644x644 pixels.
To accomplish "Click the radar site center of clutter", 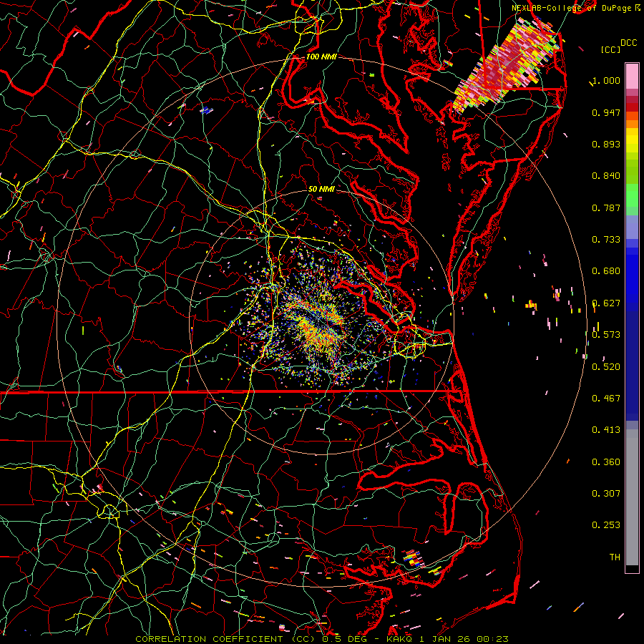I will [x=321, y=323].
